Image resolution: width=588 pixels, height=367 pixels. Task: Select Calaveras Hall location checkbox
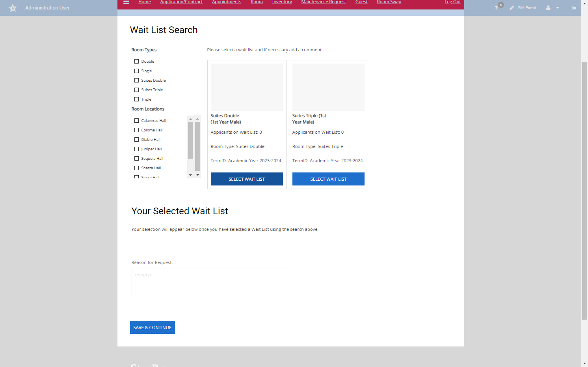(x=136, y=121)
